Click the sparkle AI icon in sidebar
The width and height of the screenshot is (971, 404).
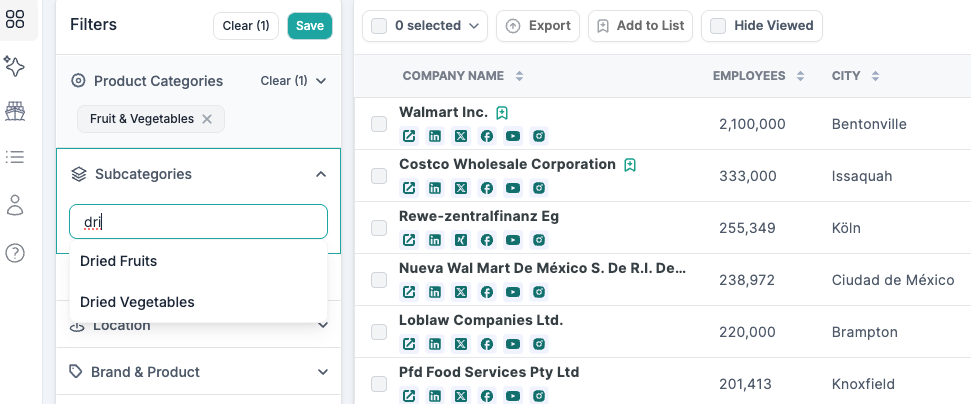click(15, 66)
